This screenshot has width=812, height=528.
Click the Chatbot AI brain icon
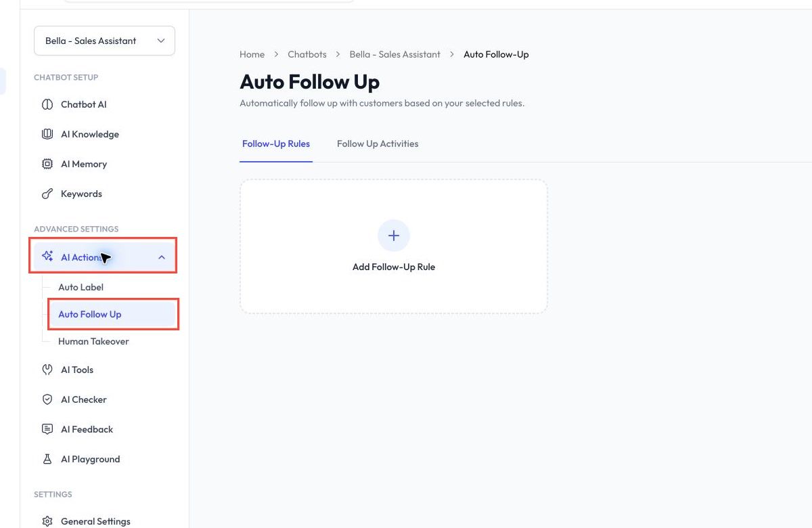(47, 104)
